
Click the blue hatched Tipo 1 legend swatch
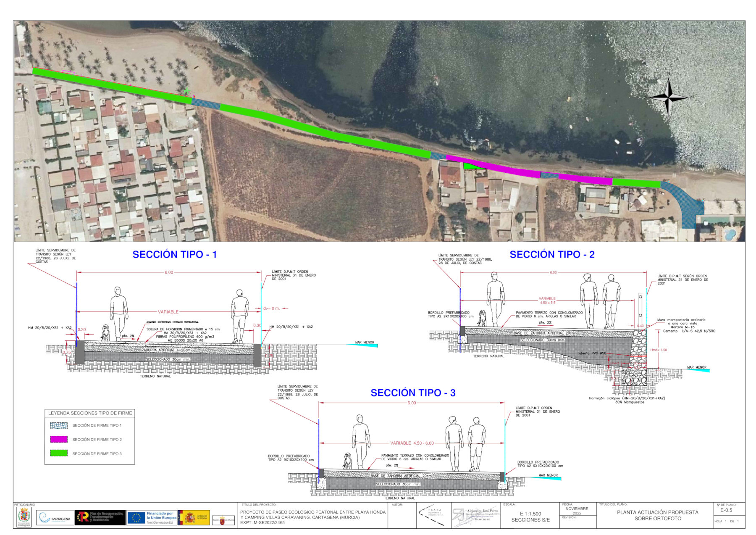pos(59,425)
